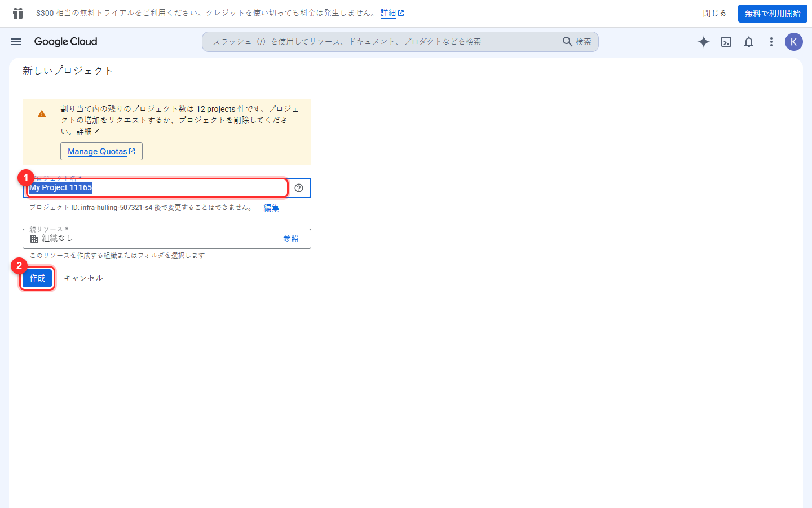812x508 pixels.
Task: Open the K account avatar
Action: pos(794,42)
